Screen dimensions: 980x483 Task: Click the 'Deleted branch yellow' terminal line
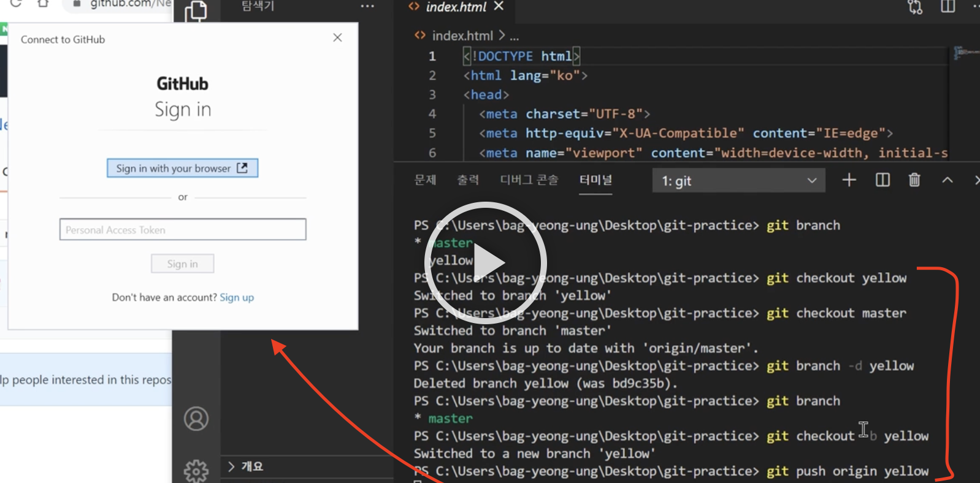[545, 384]
